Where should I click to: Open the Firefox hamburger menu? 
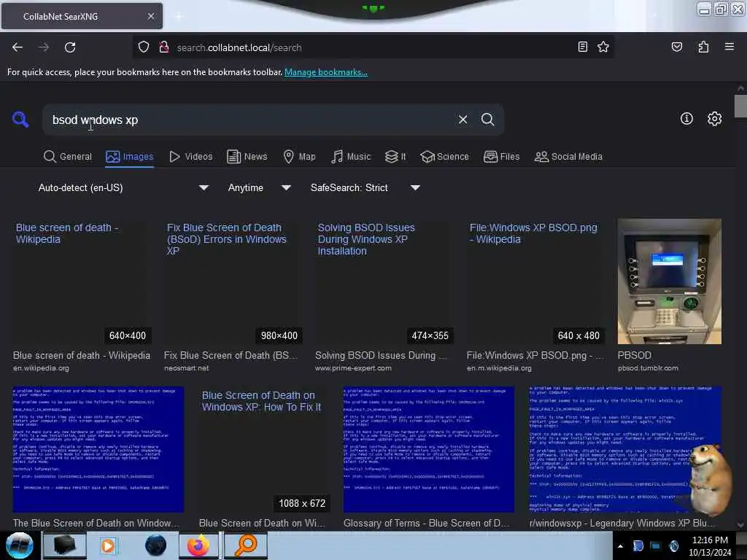(x=729, y=47)
